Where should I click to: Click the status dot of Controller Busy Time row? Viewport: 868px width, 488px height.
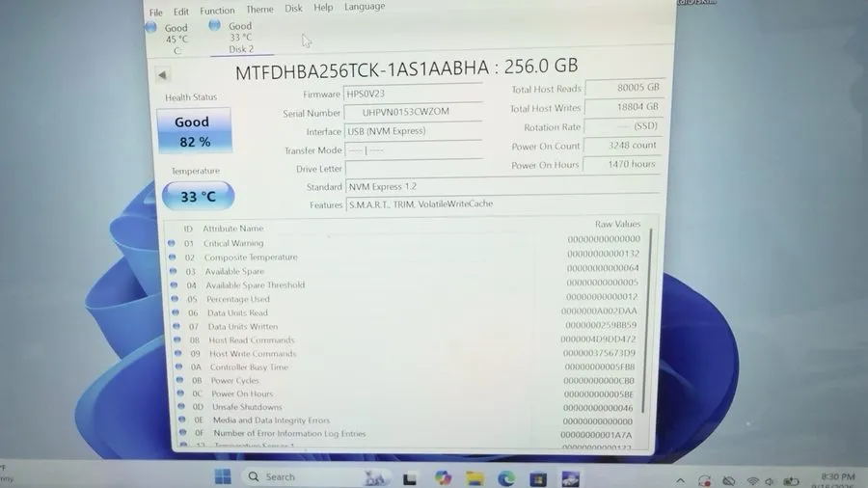pyautogui.click(x=178, y=366)
